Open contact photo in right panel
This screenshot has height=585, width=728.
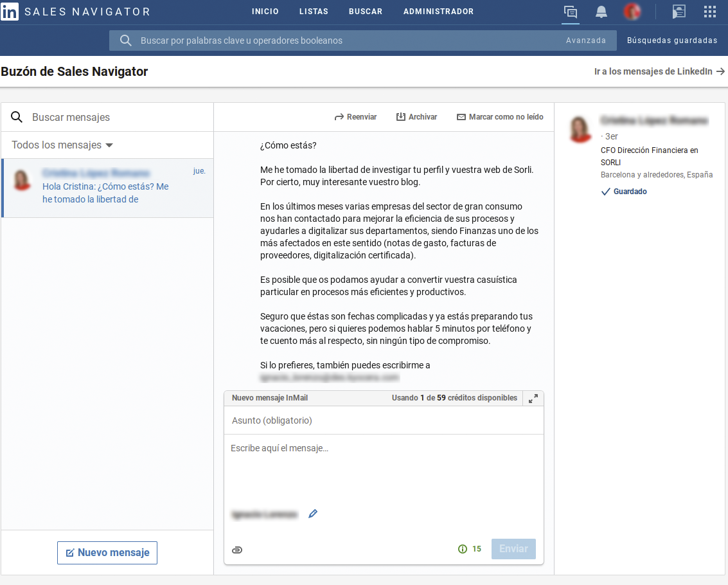point(580,129)
